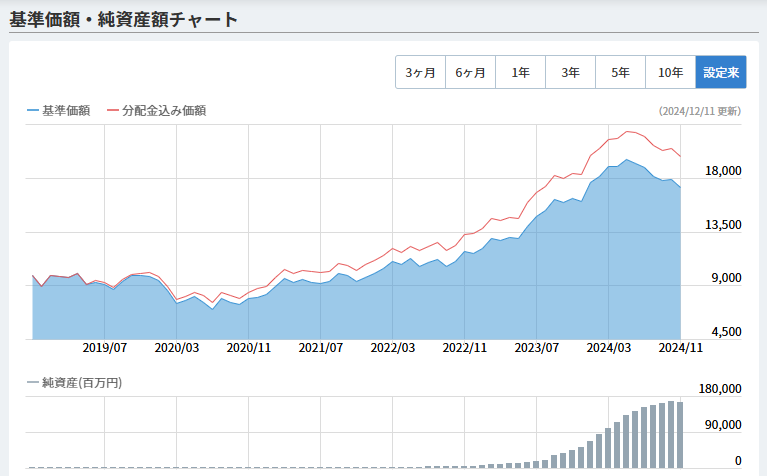Select the 3ヶ月 period tab

tap(420, 72)
